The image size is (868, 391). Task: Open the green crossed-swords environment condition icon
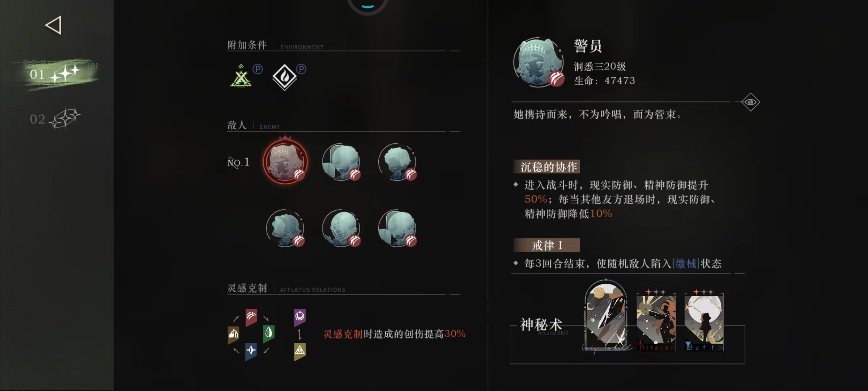241,77
